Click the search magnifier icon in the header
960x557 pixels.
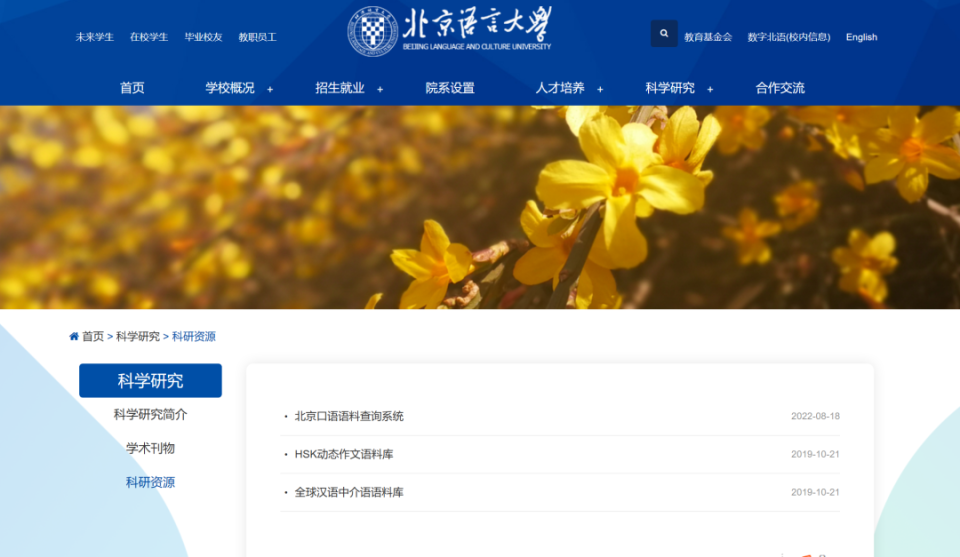coord(664,34)
